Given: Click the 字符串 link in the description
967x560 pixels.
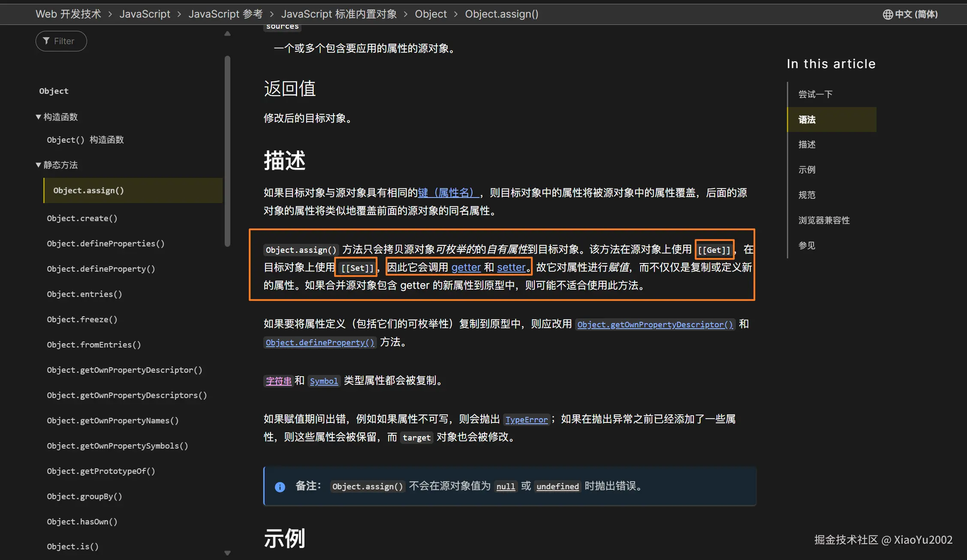Looking at the screenshot, I should point(278,380).
